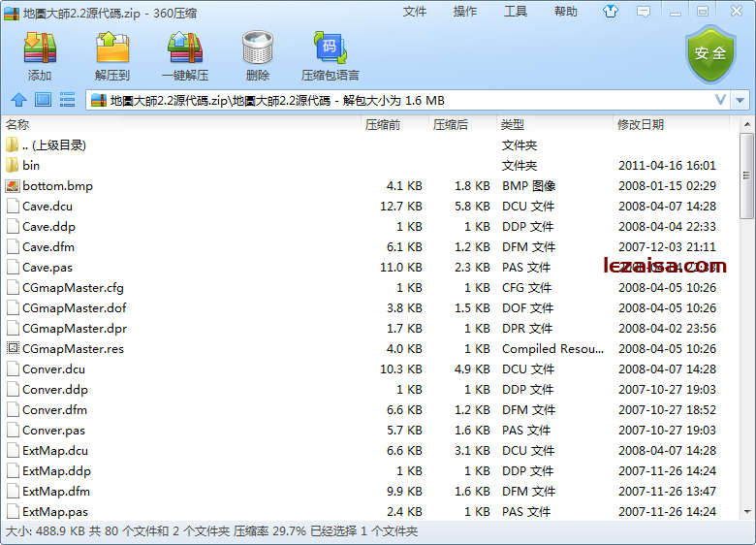Image resolution: width=756 pixels, height=545 pixels.
Task: Select the Conver.pas file name
Action: pos(53,431)
